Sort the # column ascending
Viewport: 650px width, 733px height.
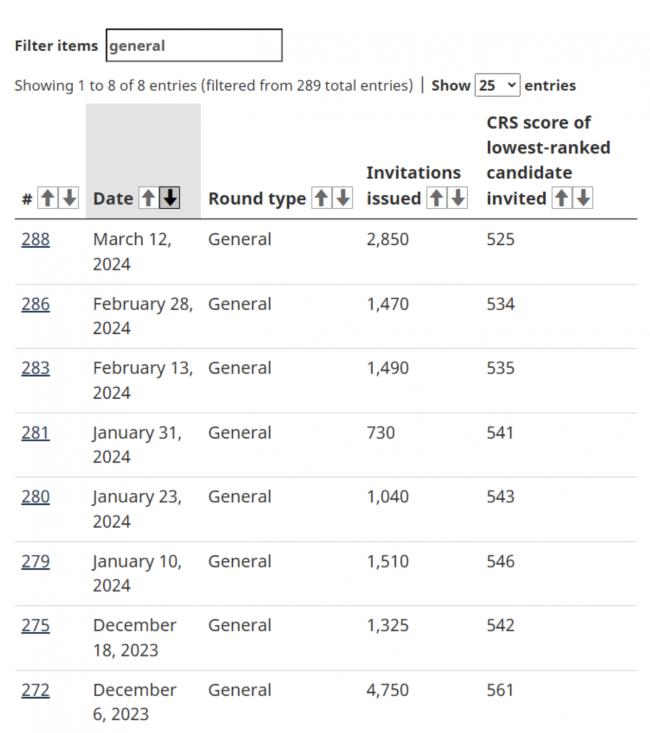47,198
